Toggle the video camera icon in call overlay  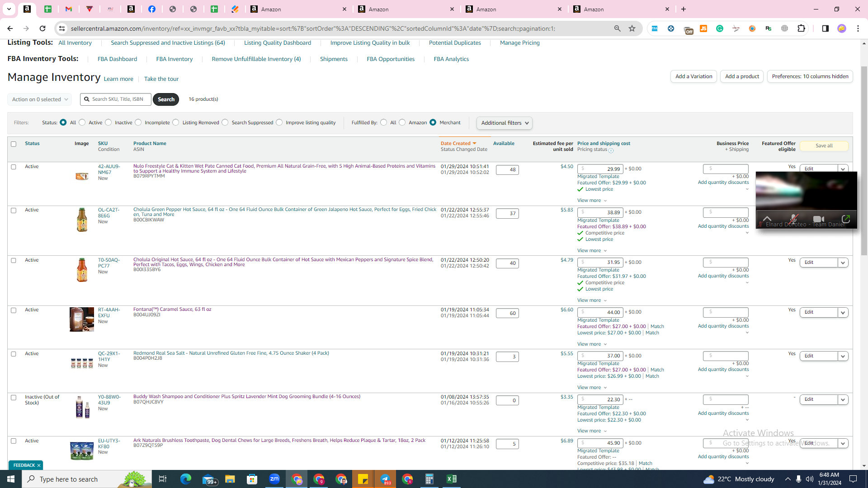click(818, 219)
